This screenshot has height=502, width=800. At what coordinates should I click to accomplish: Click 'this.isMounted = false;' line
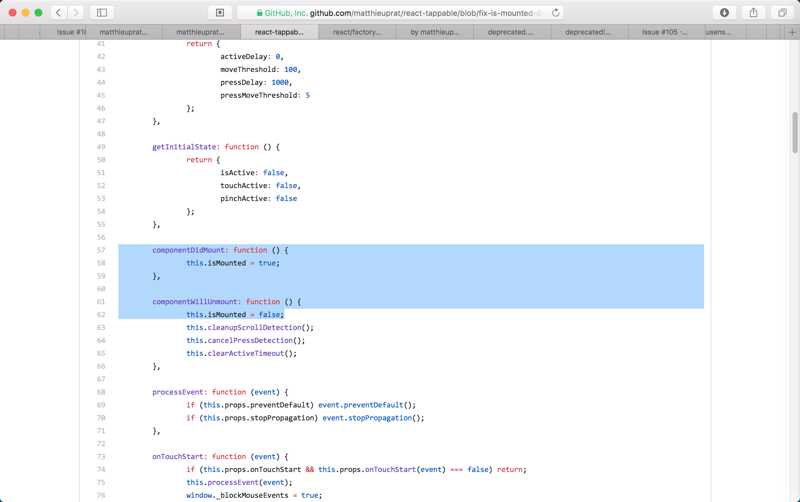[x=235, y=315]
